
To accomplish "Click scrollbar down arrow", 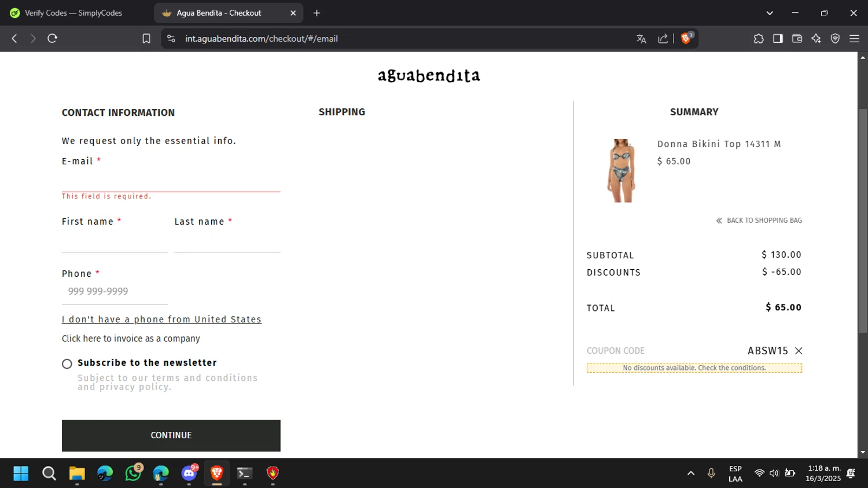I will [x=863, y=453].
